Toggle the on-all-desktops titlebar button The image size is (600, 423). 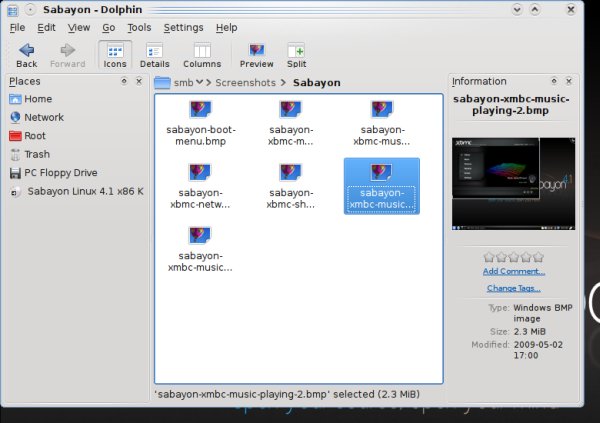[31, 10]
